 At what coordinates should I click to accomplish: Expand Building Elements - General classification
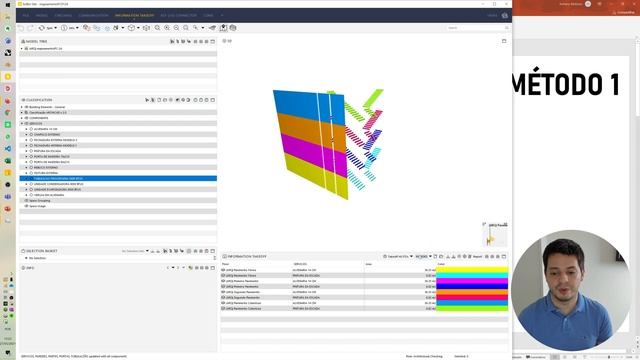click(x=22, y=107)
